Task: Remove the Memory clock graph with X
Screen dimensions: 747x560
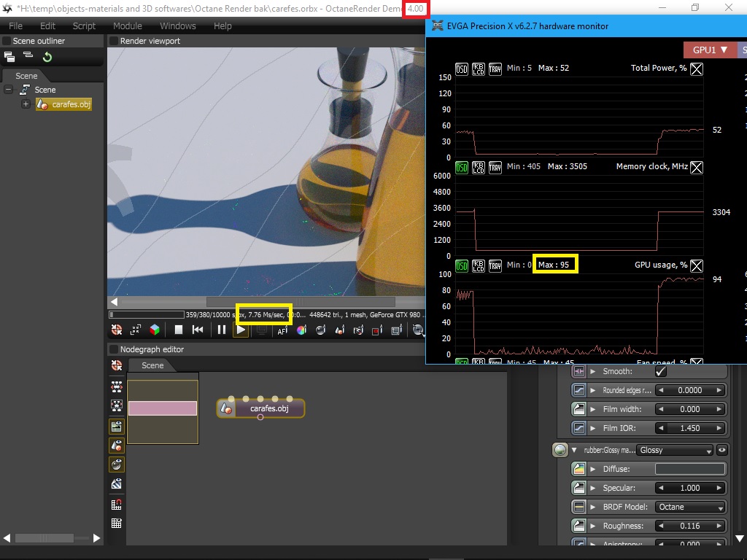Action: pyautogui.click(x=697, y=168)
